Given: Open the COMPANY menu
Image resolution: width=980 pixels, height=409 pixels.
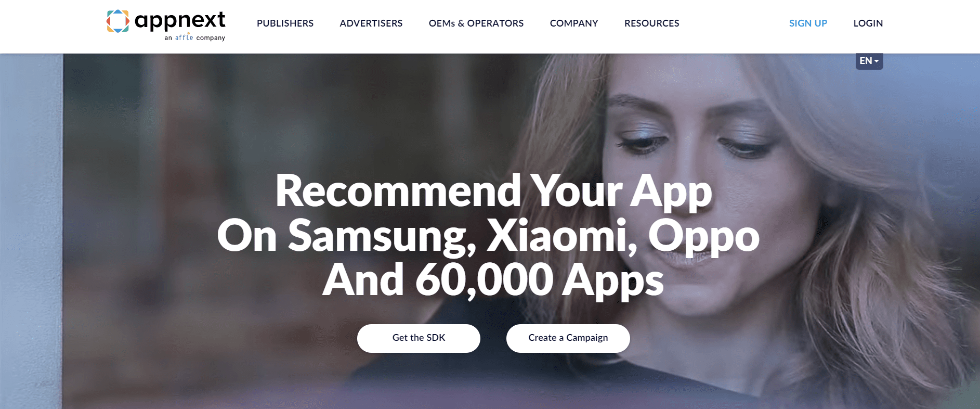Looking at the screenshot, I should pos(574,23).
